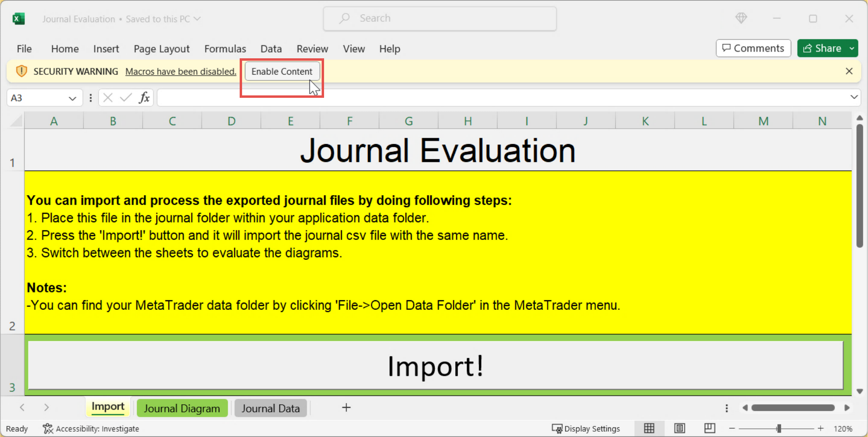Select the Journal Evaluation title cell

point(438,150)
